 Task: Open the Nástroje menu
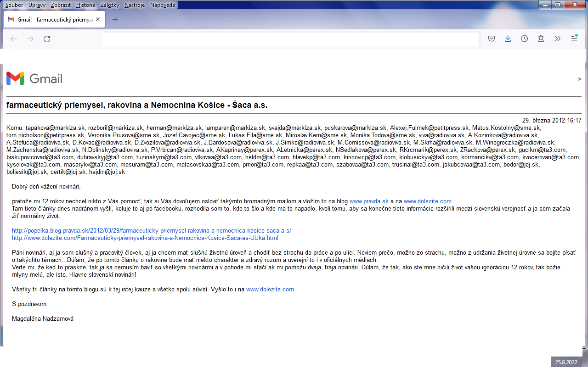click(x=135, y=5)
